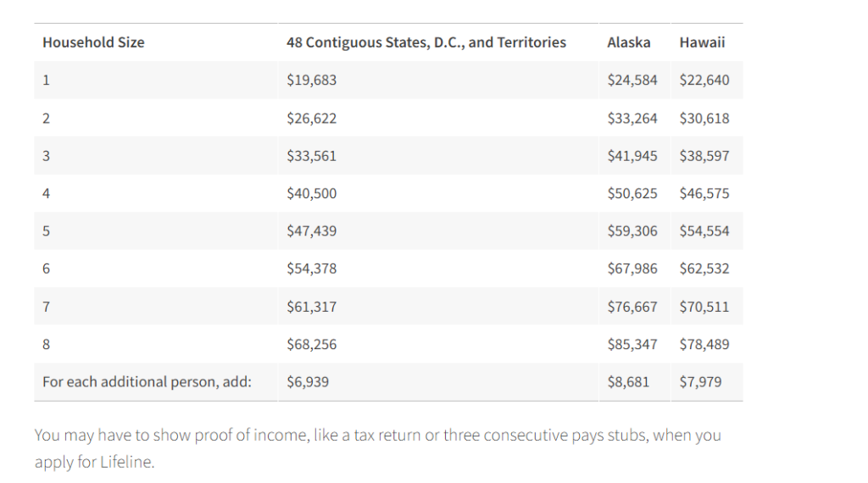Click Hawaii additional amount $7,979

[700, 381]
